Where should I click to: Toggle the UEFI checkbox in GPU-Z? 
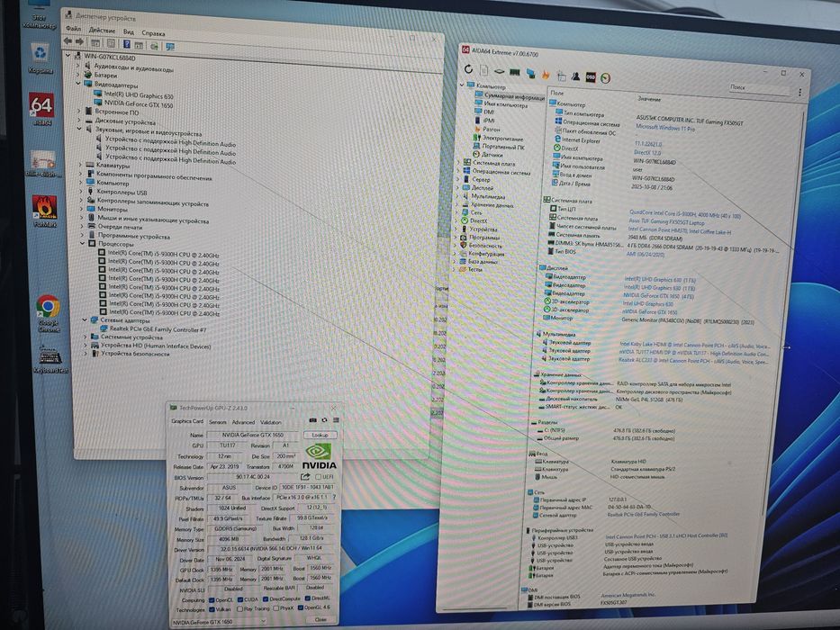click(x=318, y=477)
